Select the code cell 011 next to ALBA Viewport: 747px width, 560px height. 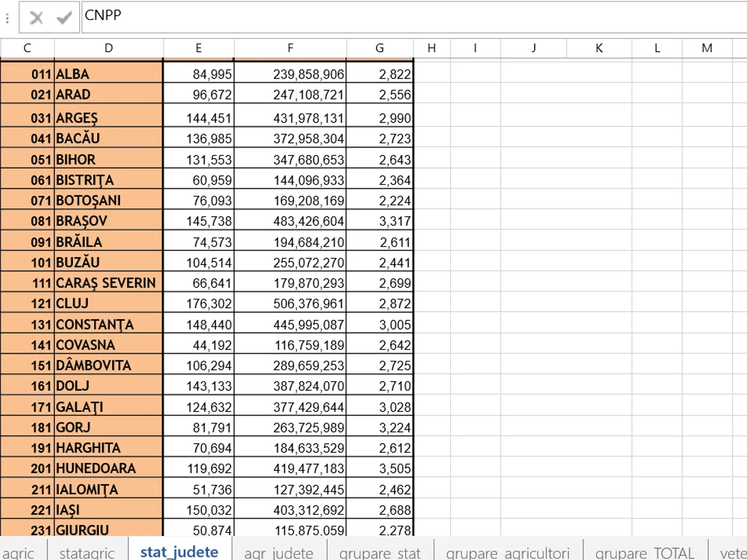click(27, 74)
